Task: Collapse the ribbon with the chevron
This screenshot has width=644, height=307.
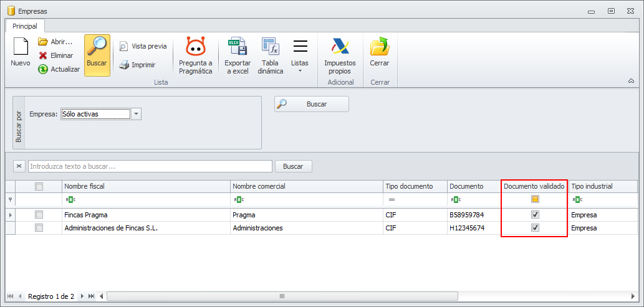Action: tap(632, 81)
